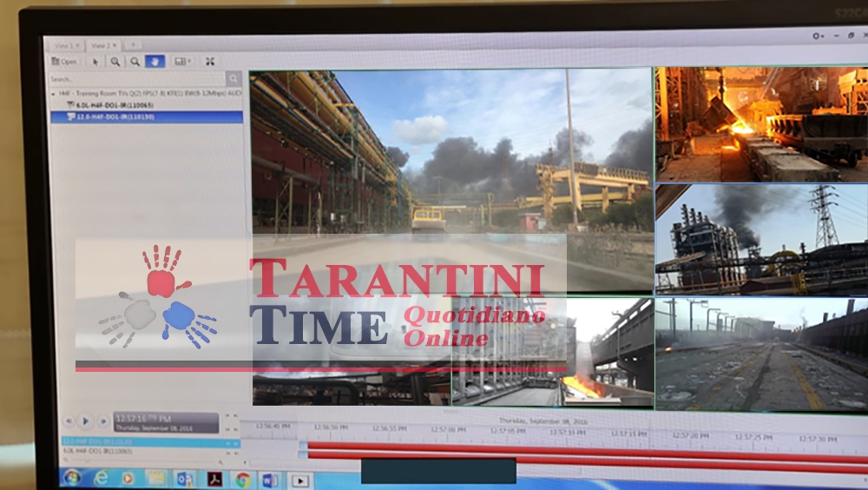
Task: Select the molten steel foundry video panel
Action: [762, 125]
